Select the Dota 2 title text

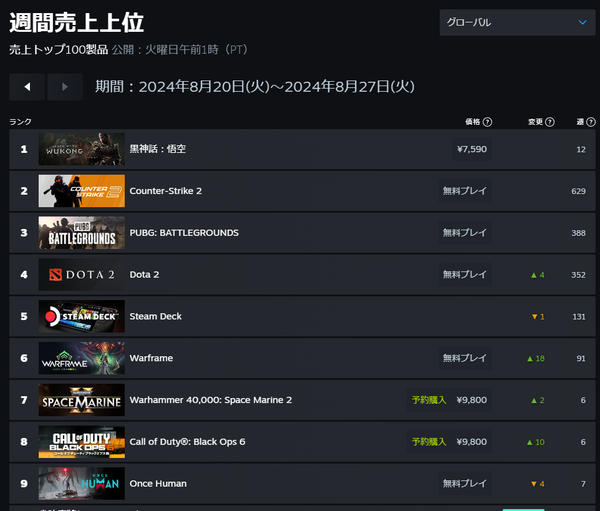(x=144, y=274)
